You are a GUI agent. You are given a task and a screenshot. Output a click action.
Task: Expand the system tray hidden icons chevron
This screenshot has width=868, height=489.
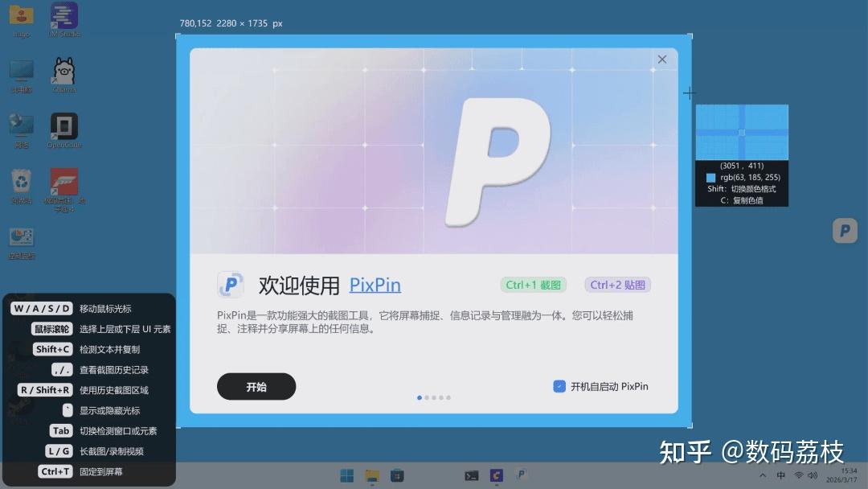coord(763,475)
